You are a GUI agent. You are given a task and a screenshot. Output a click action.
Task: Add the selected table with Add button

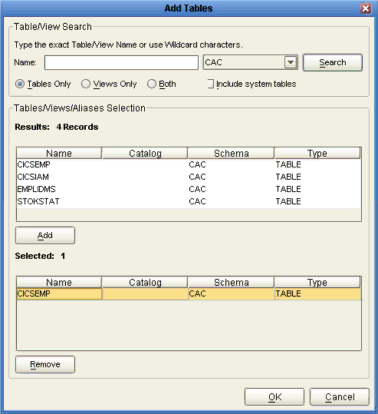pyautogui.click(x=45, y=235)
